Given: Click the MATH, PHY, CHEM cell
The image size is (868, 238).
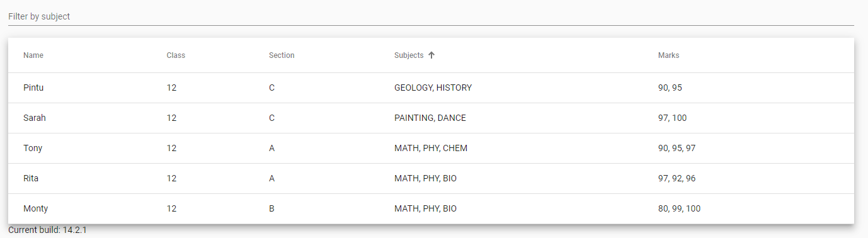Looking at the screenshot, I should [x=431, y=149].
